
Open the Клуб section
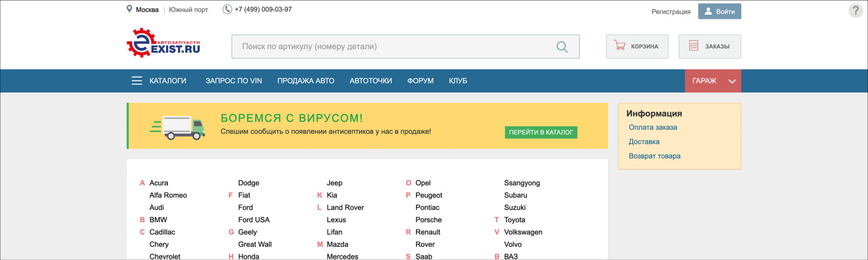[458, 81]
